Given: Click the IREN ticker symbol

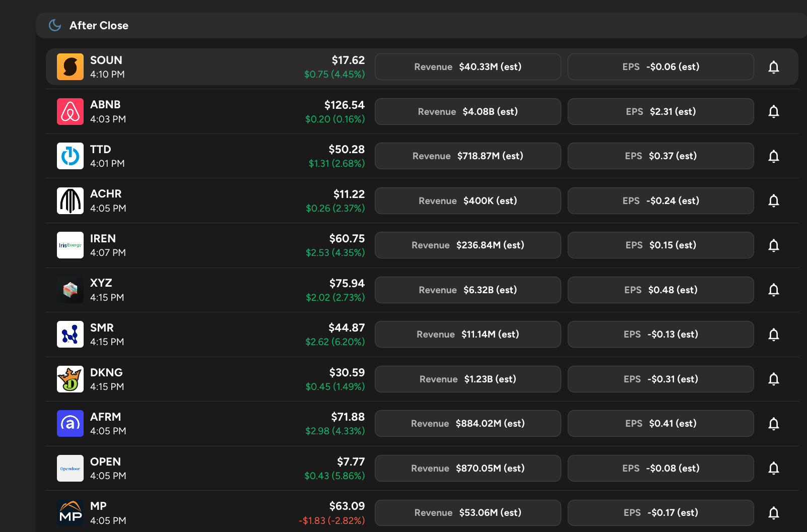Looking at the screenshot, I should [103, 238].
